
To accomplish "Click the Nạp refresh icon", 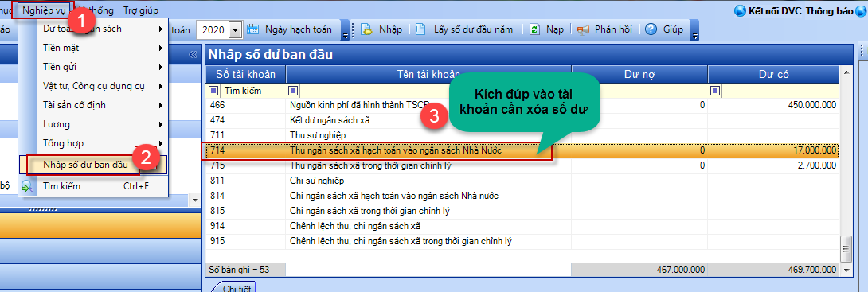I will (534, 29).
